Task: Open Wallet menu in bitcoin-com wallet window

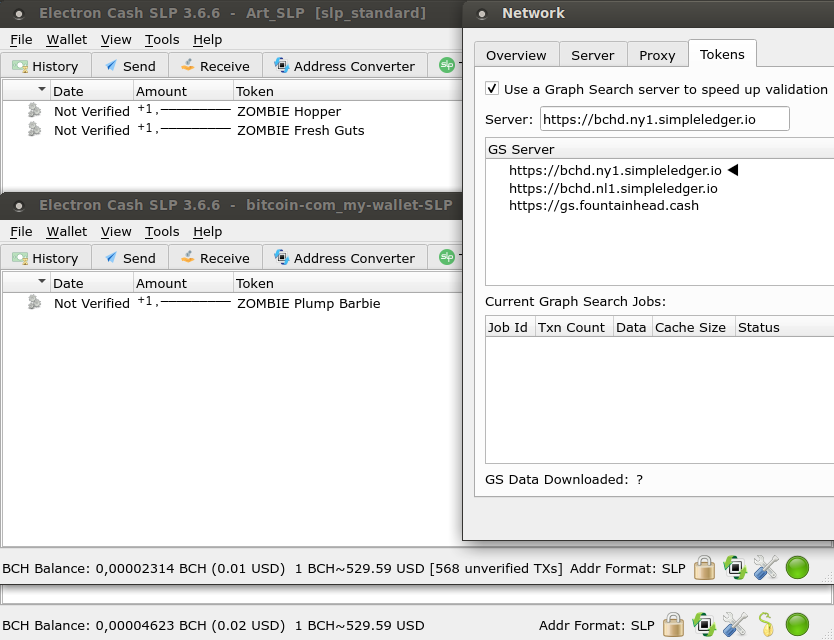Action: click(x=66, y=232)
